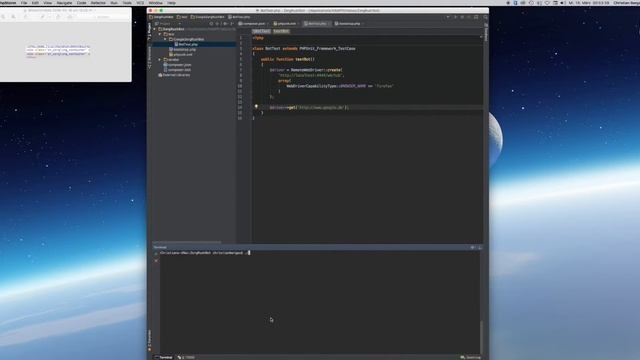Image resolution: width=640 pixels, height=360 pixels.
Task: Select composer.json in the project tree
Action: (x=179, y=65)
